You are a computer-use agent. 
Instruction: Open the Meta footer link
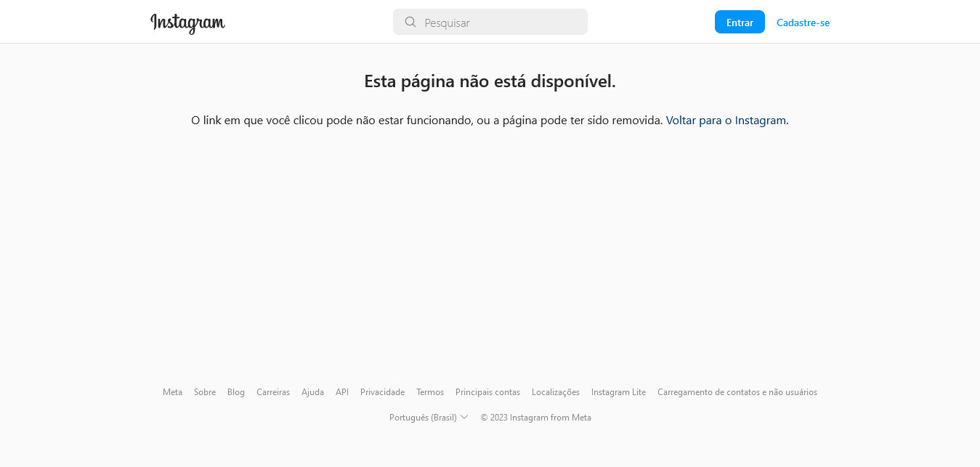[x=172, y=392]
